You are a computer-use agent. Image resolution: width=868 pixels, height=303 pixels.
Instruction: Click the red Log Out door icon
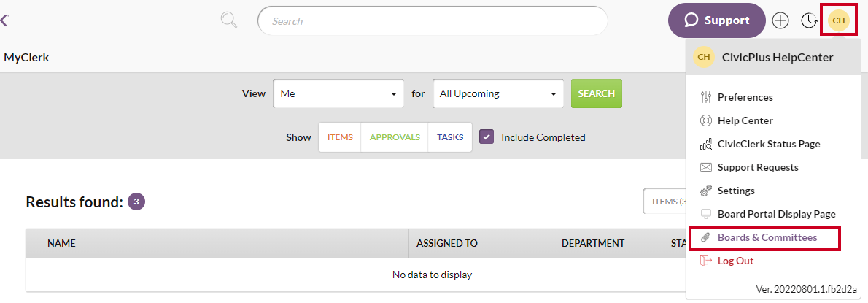point(706,261)
